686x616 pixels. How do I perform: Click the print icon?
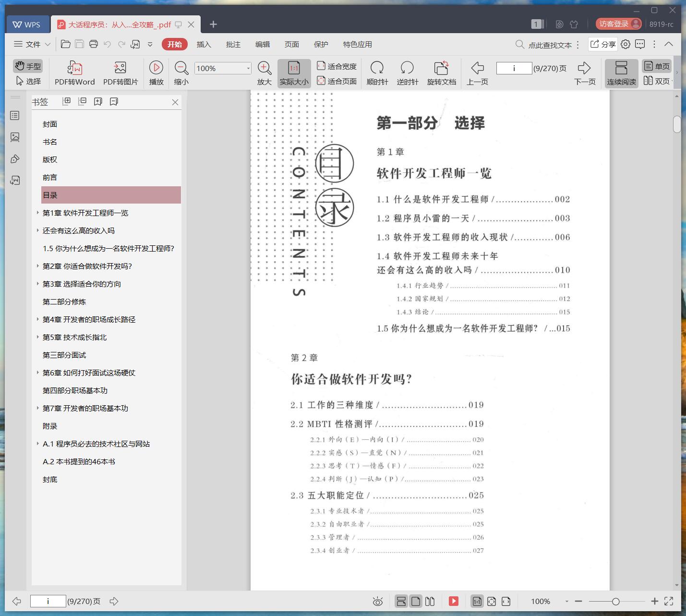point(94,44)
